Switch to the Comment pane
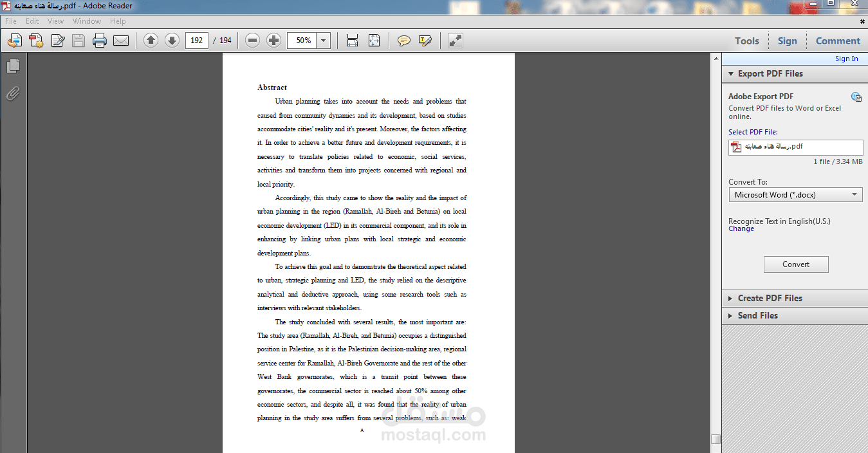This screenshot has width=868, height=453. coord(838,41)
